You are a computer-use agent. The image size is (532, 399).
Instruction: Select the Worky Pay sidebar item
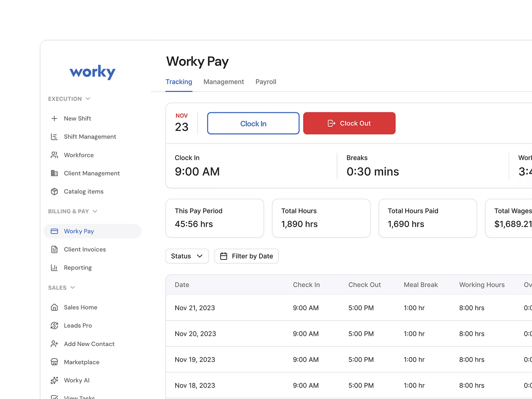[x=92, y=231]
